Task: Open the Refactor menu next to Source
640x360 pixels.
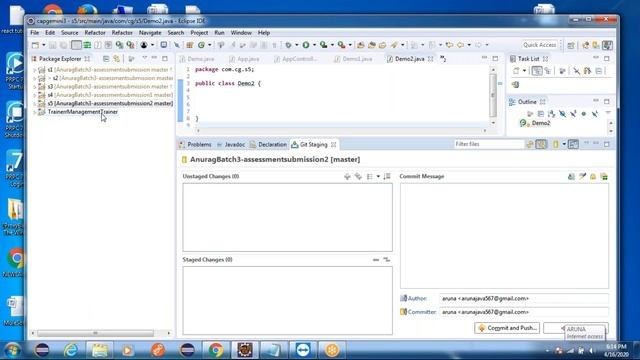Action: [95, 33]
